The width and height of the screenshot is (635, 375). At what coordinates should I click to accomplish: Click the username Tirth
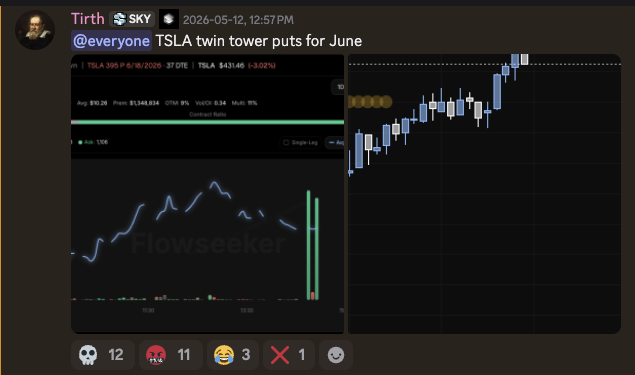coord(87,19)
